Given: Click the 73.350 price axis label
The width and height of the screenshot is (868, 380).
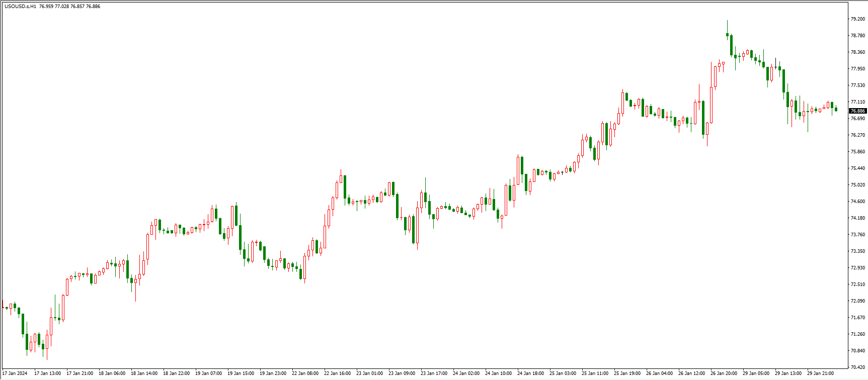Looking at the screenshot, I should (x=858, y=251).
